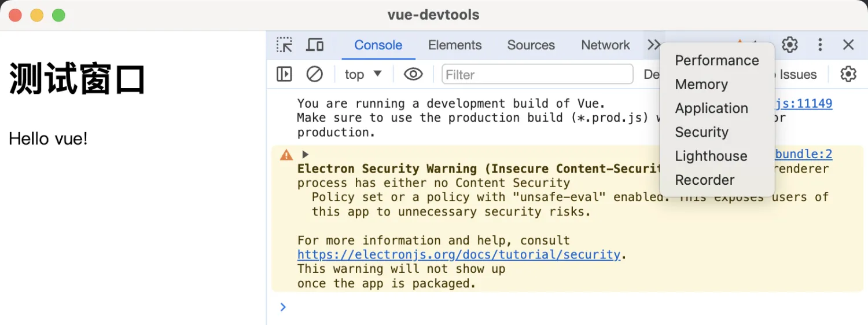Image resolution: width=868 pixels, height=325 pixels.
Task: Click into the console Filter field
Action: pos(537,75)
